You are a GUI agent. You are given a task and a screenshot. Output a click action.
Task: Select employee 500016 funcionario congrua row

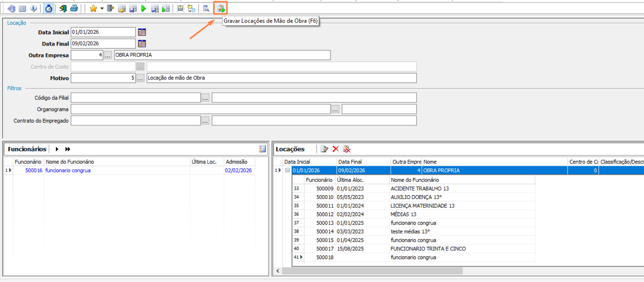[68, 170]
